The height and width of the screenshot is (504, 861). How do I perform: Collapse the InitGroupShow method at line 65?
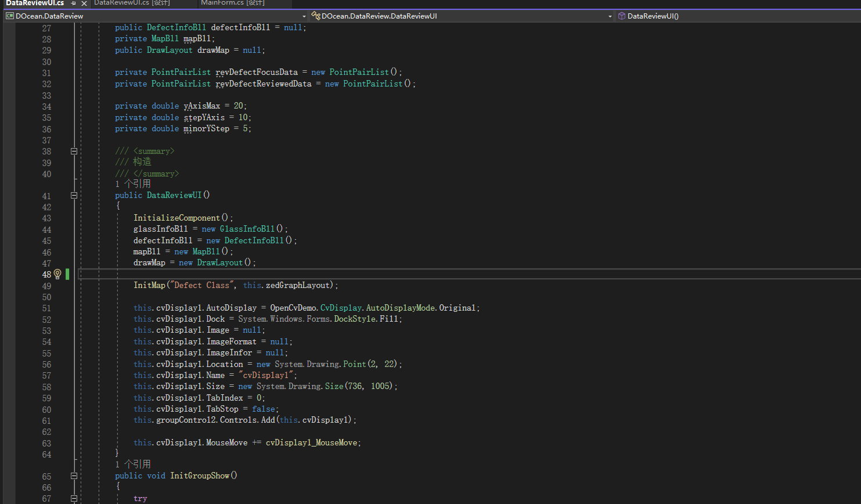(74, 476)
